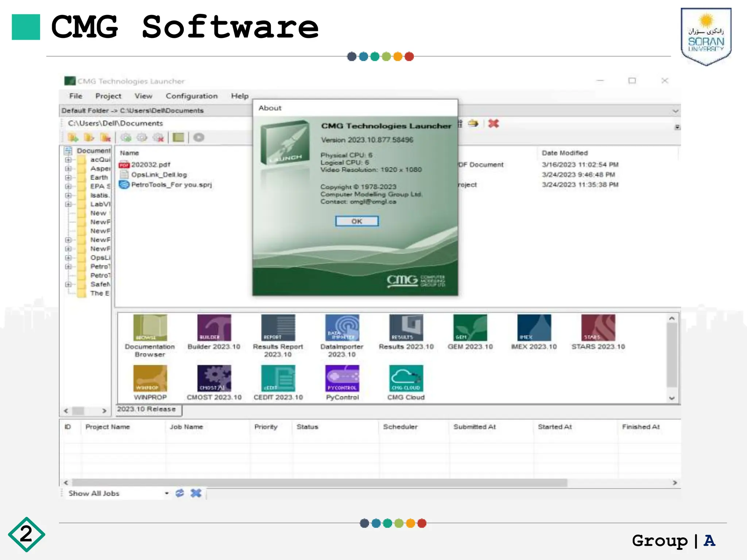This screenshot has height=560, width=747.
Task: Click the green square toolbar icon
Action: click(x=178, y=137)
